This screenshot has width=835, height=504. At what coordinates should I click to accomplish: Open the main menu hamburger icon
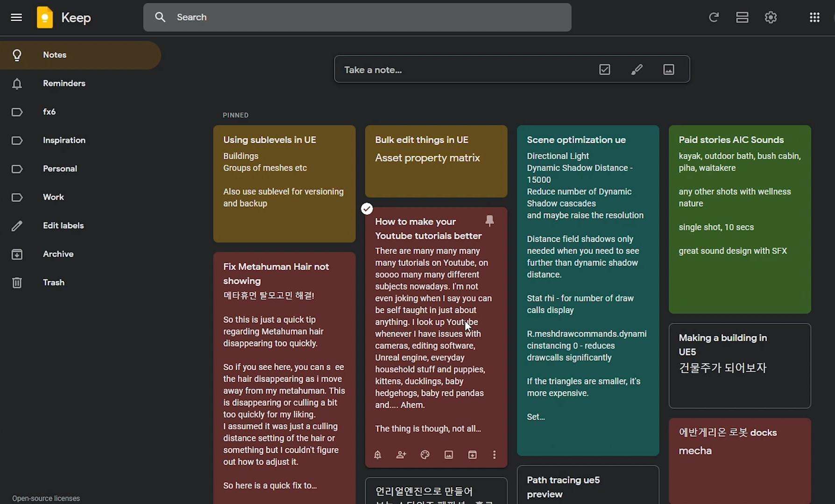point(16,17)
